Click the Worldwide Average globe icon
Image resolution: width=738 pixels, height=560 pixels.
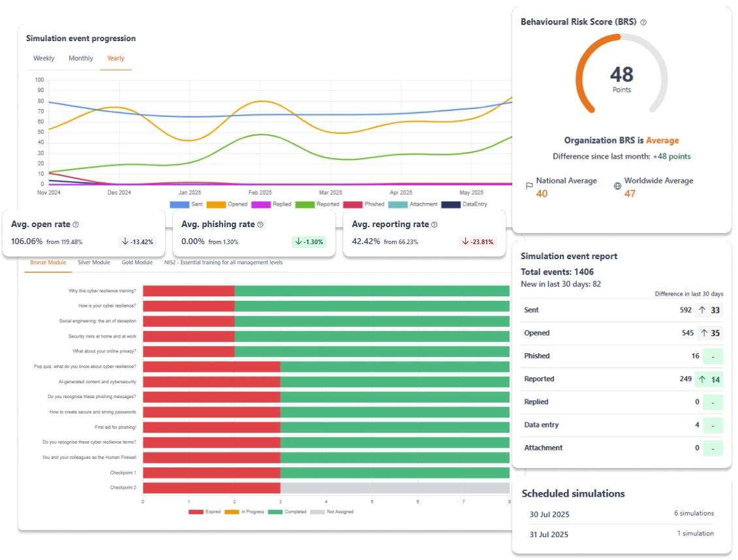point(617,186)
